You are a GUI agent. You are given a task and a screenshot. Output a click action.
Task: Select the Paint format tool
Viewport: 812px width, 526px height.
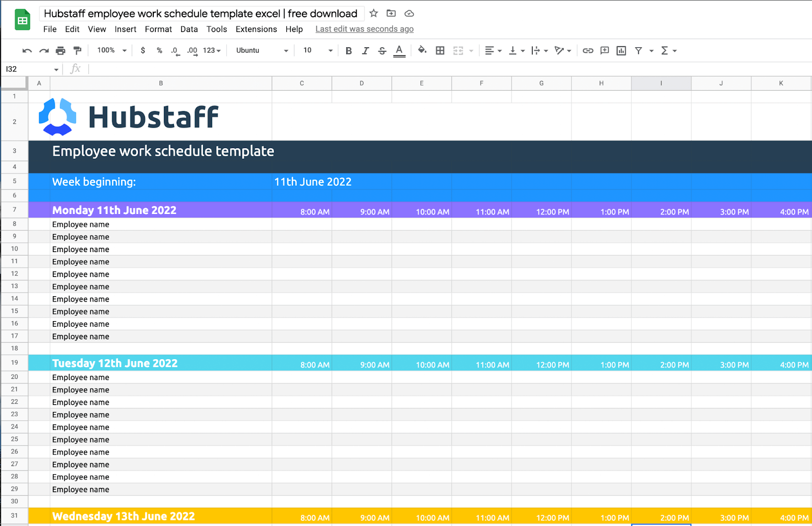tap(77, 50)
